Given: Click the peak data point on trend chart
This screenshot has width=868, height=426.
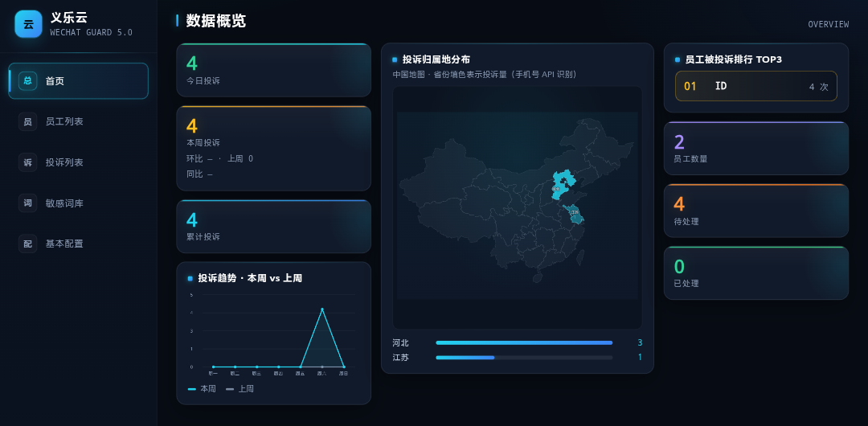Looking at the screenshot, I should 322,309.
